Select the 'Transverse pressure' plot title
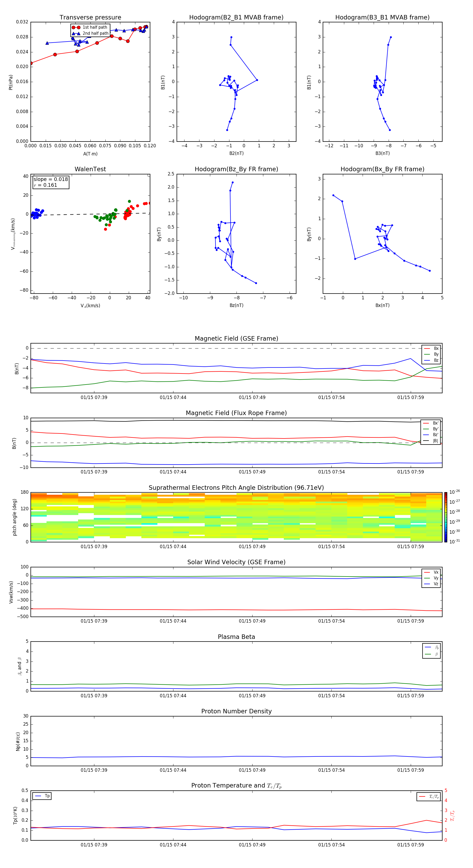The width and height of the screenshot is (473, 868). click(x=90, y=18)
